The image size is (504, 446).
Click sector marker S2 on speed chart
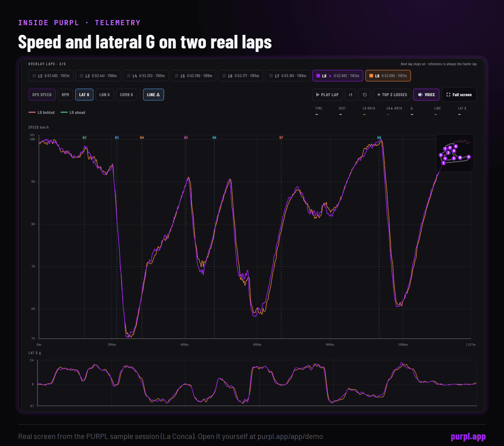pyautogui.click(x=84, y=137)
